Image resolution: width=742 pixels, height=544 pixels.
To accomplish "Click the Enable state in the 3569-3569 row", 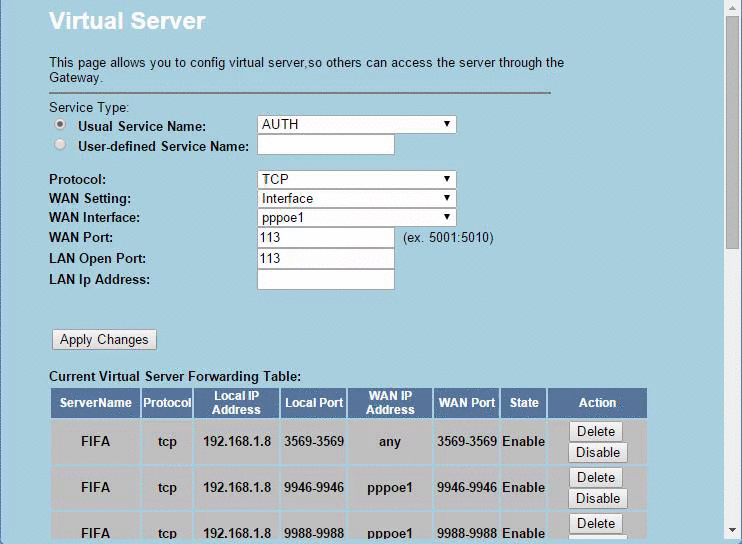I will [524, 442].
